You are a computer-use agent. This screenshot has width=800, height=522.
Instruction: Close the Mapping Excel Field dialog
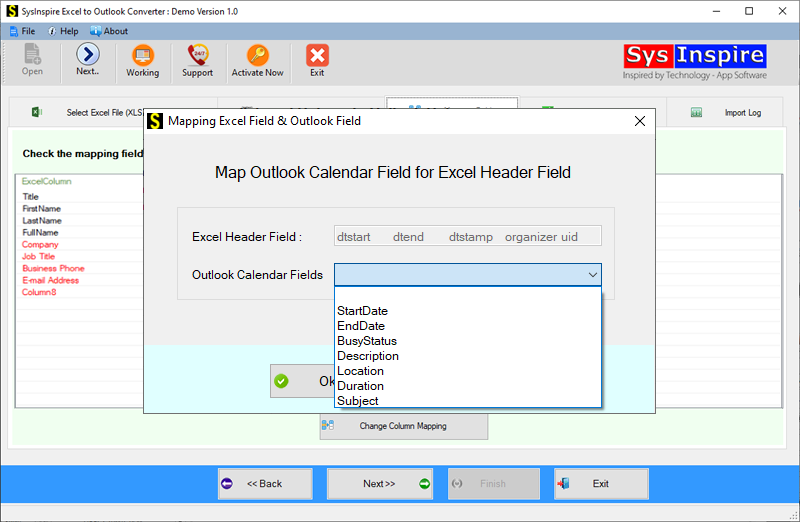640,121
